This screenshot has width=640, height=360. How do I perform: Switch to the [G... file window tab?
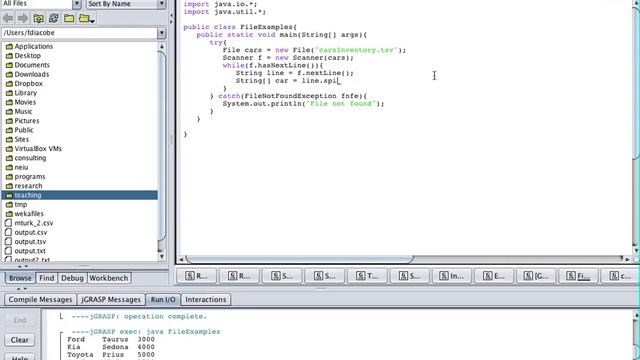click(x=537, y=276)
